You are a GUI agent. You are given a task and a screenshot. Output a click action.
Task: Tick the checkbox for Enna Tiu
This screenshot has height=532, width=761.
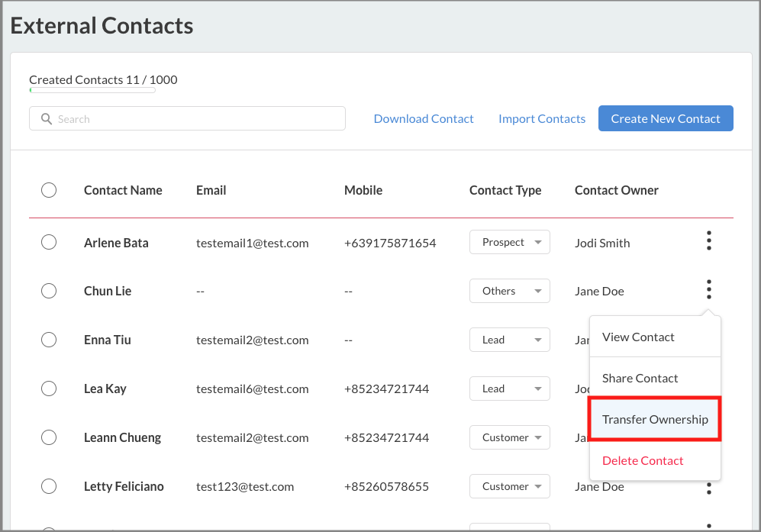(49, 340)
